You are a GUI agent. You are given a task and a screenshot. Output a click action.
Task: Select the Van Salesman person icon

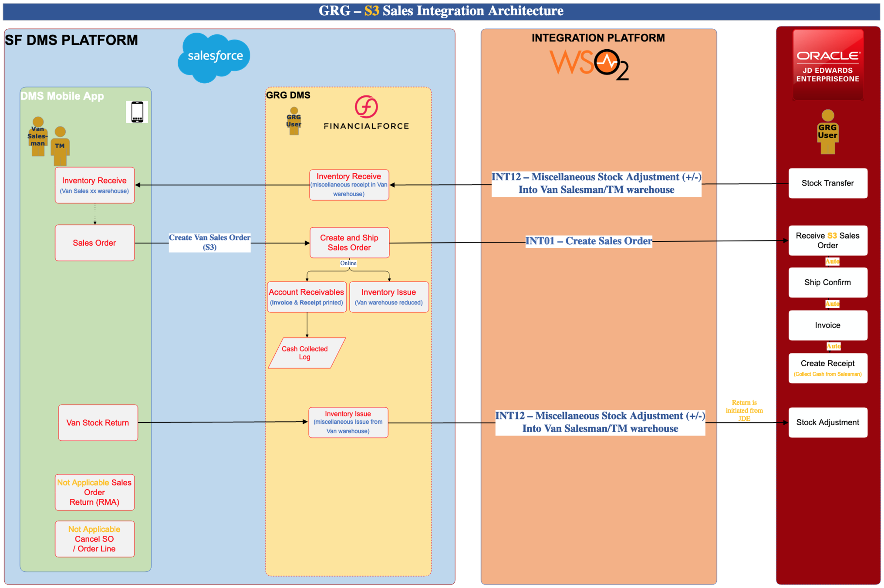click(38, 136)
